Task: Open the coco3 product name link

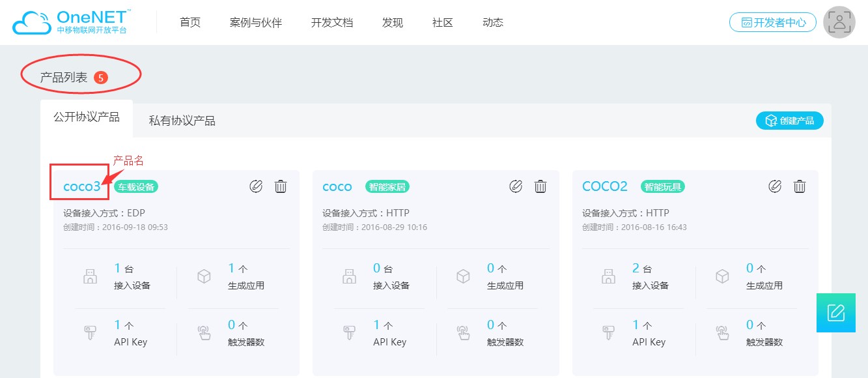Action: click(x=82, y=187)
